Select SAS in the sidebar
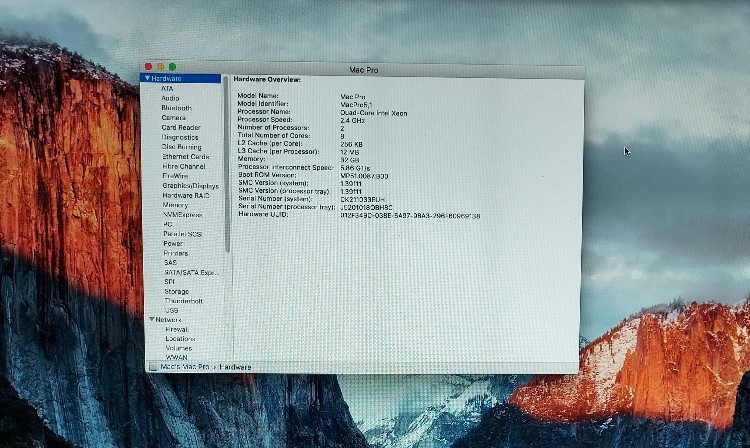750x448 pixels. [170, 262]
